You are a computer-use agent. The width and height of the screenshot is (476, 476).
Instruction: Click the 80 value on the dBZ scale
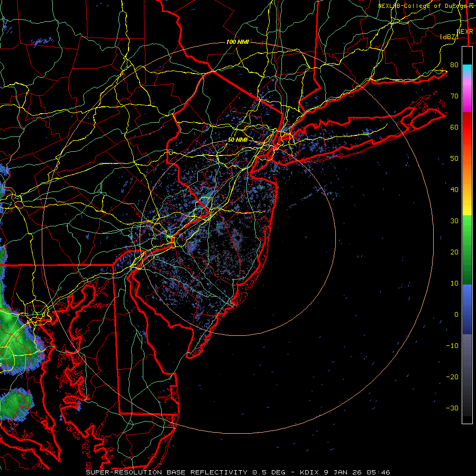point(454,65)
